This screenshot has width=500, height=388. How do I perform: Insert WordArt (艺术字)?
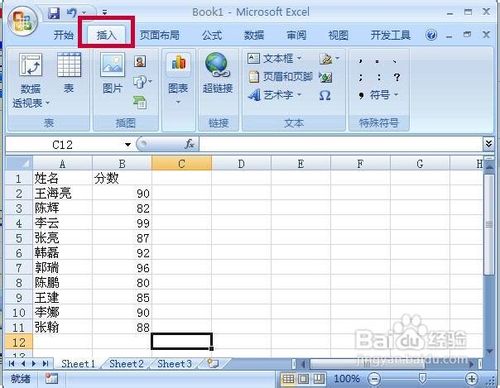275,95
